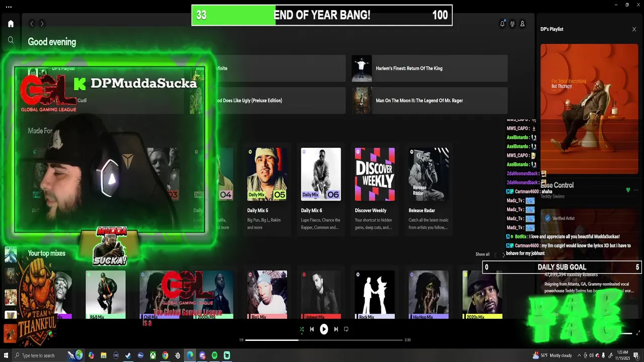Toggle the green heart for the current song
644x362 pixels.
click(628, 190)
